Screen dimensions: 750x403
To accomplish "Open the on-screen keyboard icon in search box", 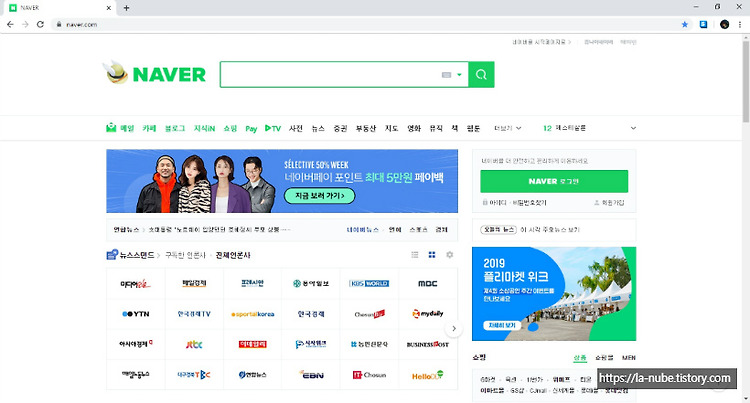I will (x=446, y=75).
